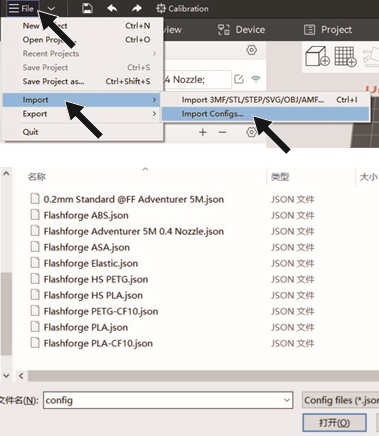This screenshot has width=379, height=436.
Task: Select Import 3MF/STL/STEP/SVG/OBJ/AMF entry
Action: pos(265,100)
